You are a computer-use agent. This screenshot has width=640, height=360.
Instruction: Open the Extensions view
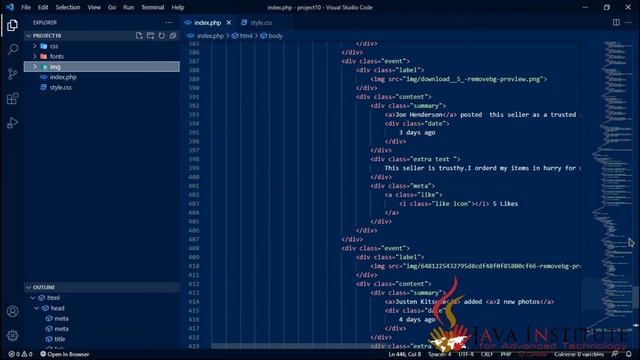[x=12, y=98]
